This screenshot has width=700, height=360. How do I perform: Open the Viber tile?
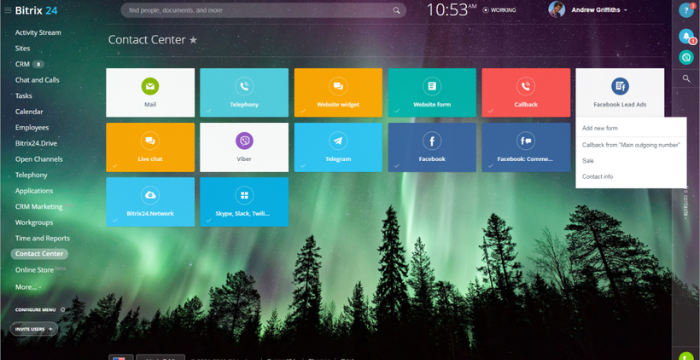pos(244,147)
